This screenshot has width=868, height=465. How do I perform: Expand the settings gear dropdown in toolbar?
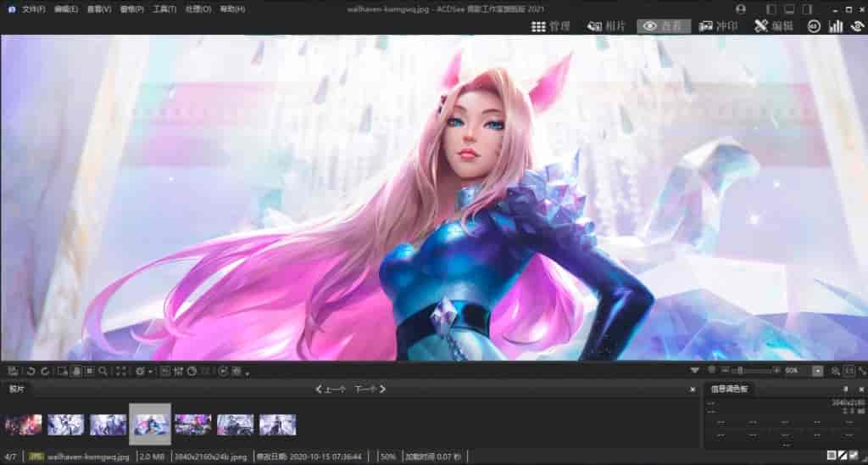tap(150, 372)
